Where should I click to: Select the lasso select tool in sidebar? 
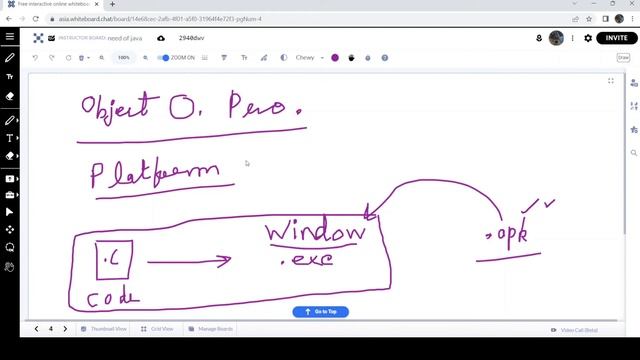pos(10,247)
